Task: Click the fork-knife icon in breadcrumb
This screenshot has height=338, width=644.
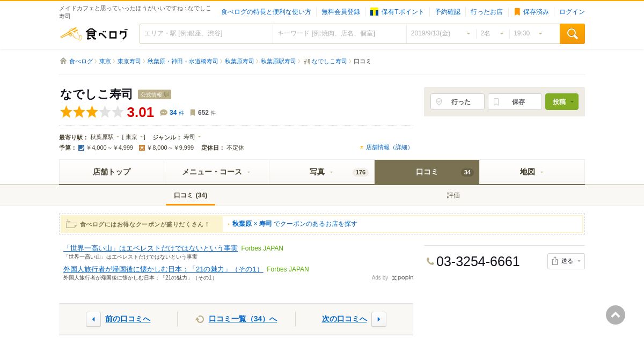Action: coord(306,62)
